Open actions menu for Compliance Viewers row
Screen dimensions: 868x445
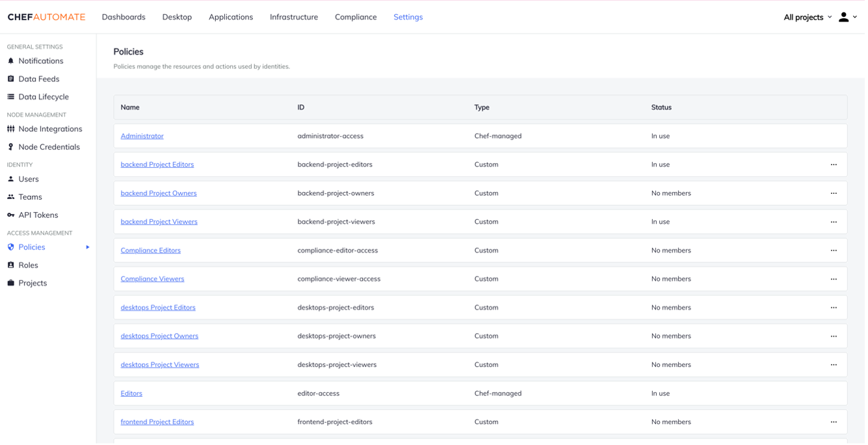click(834, 279)
